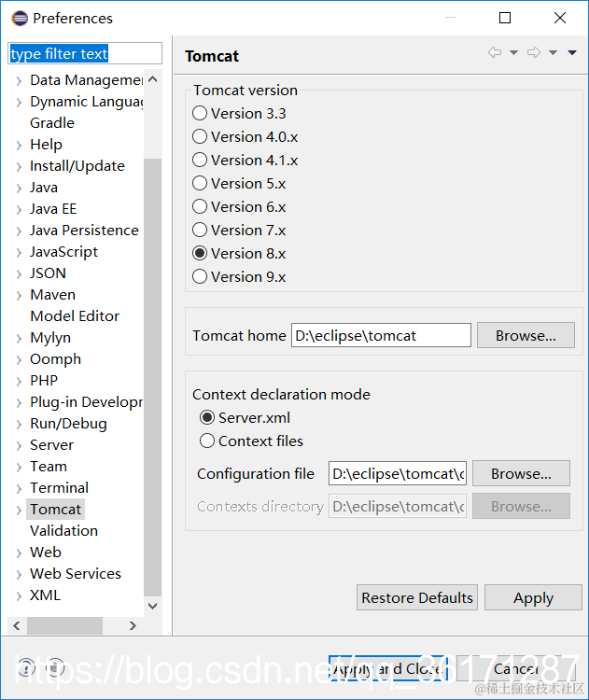Expand the Data Management tree node
The image size is (589, 700).
19,81
